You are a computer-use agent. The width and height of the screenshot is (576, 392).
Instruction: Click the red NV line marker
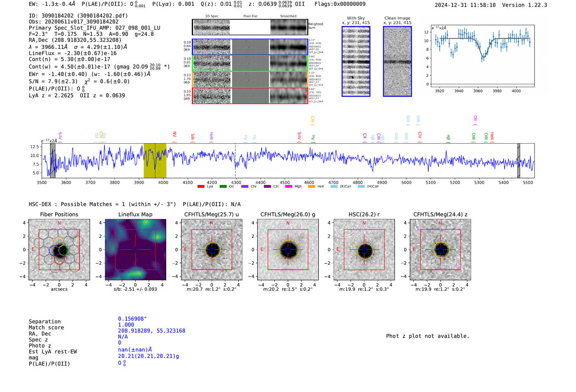[175, 137]
